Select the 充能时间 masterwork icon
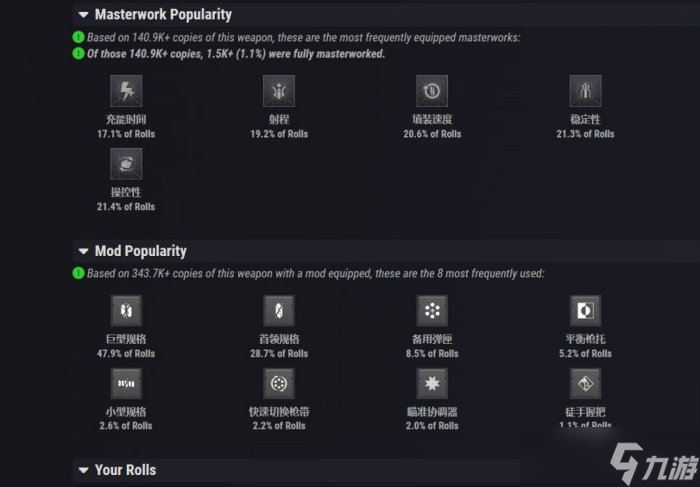700x487 pixels. 126,91
